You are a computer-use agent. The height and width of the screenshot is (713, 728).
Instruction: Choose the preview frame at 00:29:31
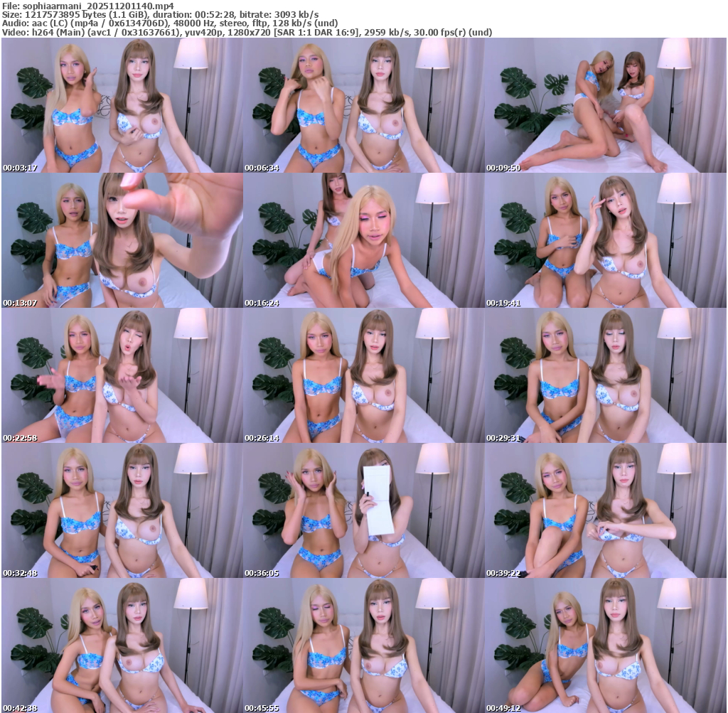tap(606, 375)
